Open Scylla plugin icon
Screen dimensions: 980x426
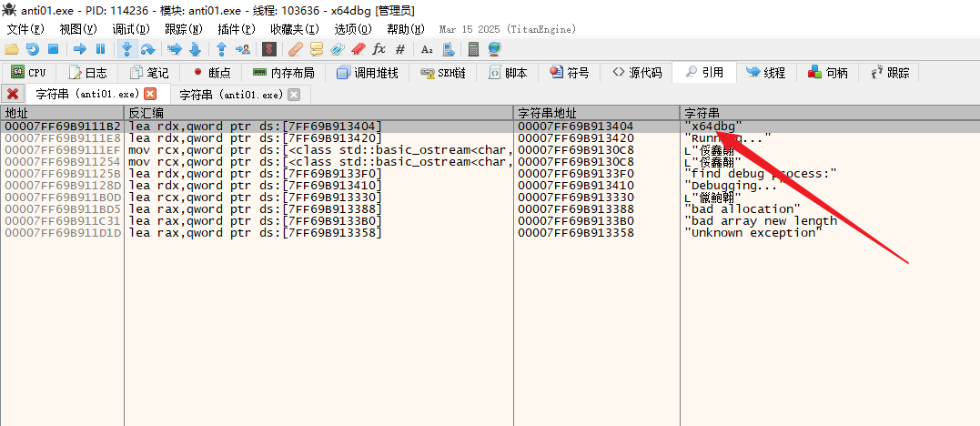click(x=268, y=48)
